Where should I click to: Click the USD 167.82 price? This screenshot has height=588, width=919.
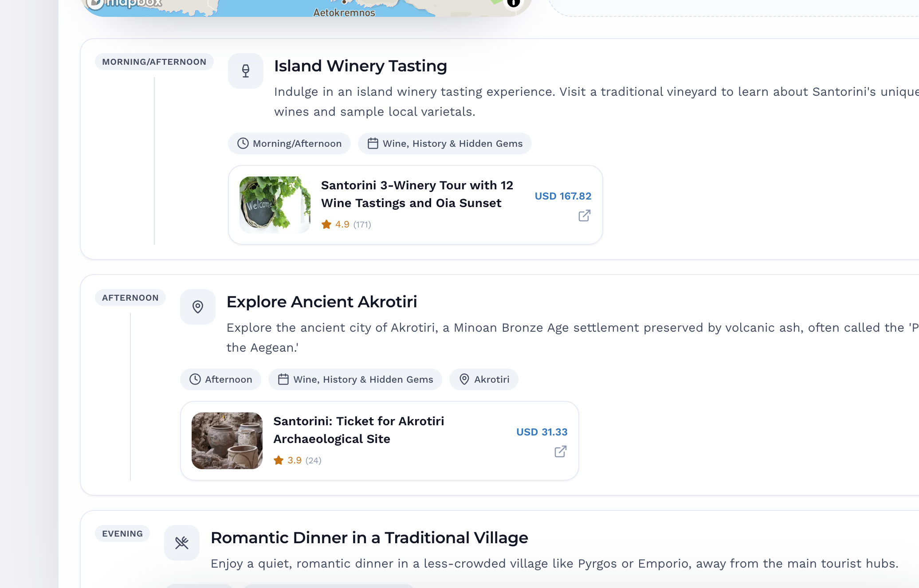(x=563, y=196)
